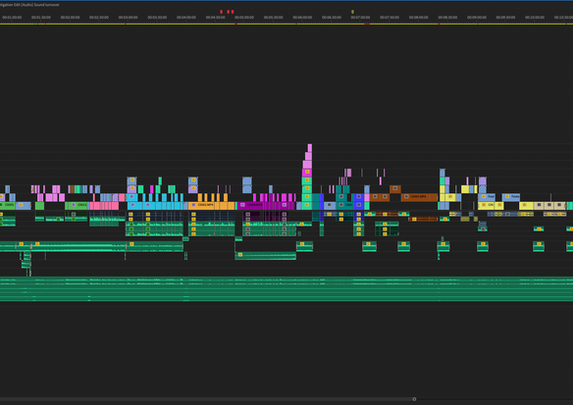This screenshot has width=573, height=405.
Task: Click the fx badge on the long audio clip at far left
Action: pyautogui.click(x=21, y=244)
